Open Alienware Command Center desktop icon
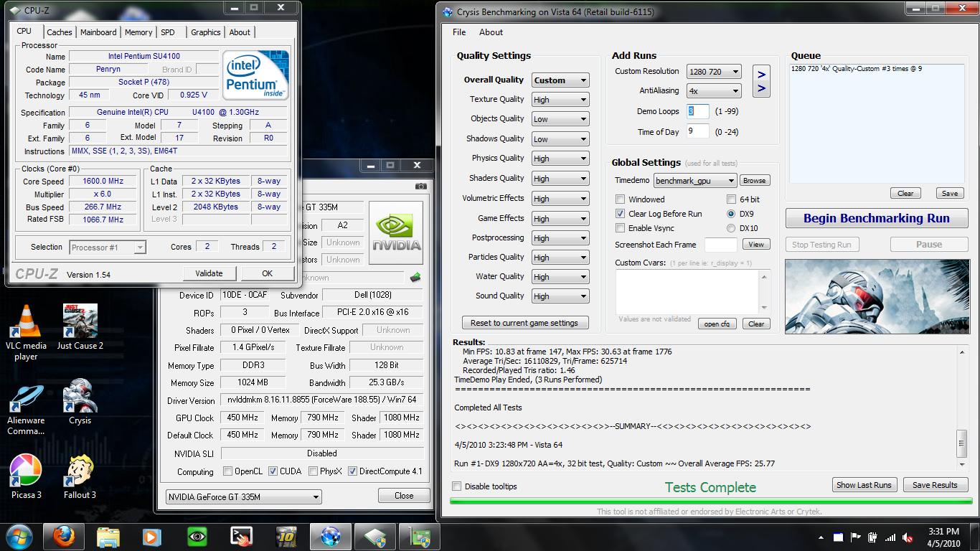The image size is (980, 551). (x=27, y=410)
